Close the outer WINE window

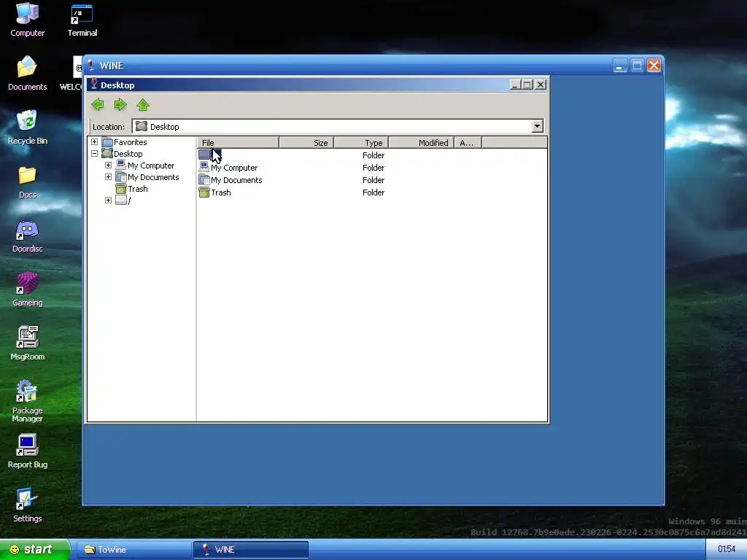[654, 65]
